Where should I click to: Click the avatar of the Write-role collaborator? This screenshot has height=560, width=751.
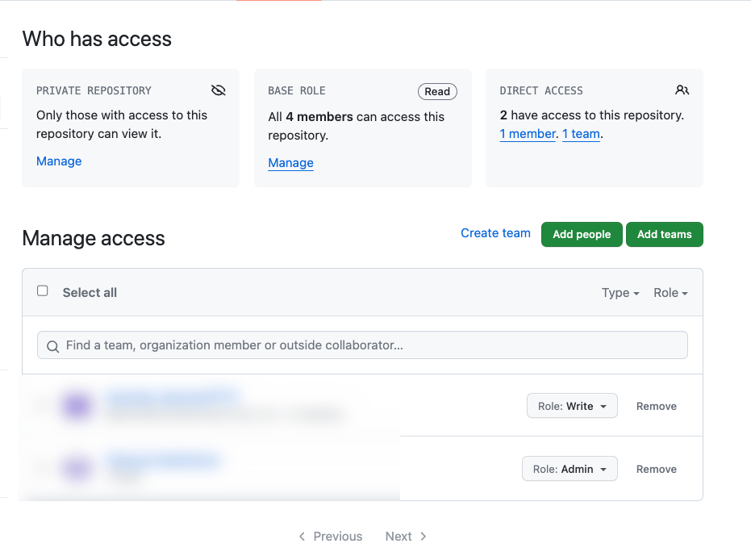coord(77,406)
